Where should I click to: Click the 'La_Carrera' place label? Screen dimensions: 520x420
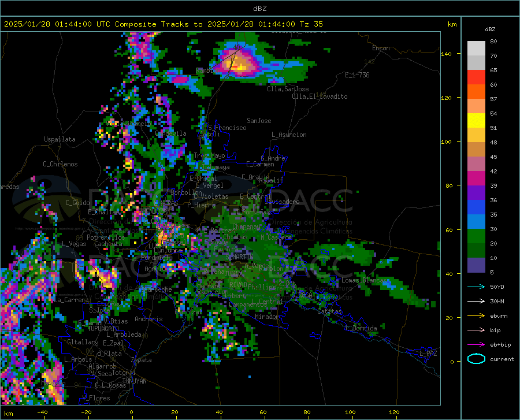tap(71, 300)
